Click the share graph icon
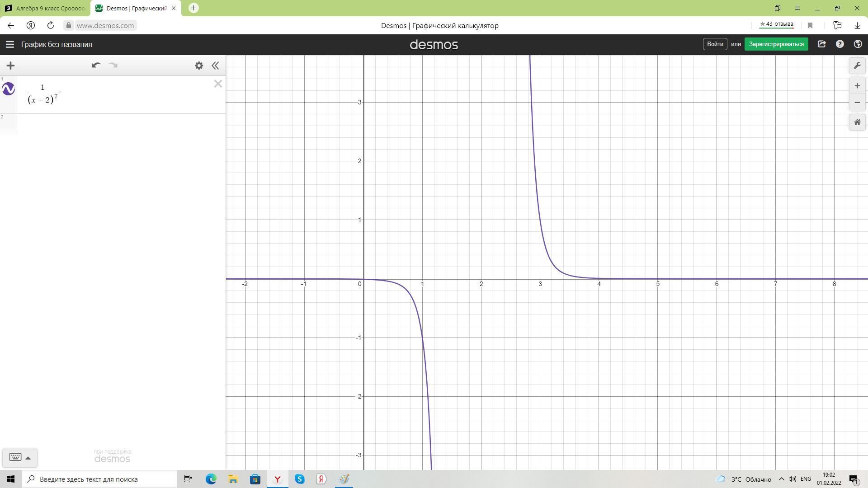 point(821,44)
